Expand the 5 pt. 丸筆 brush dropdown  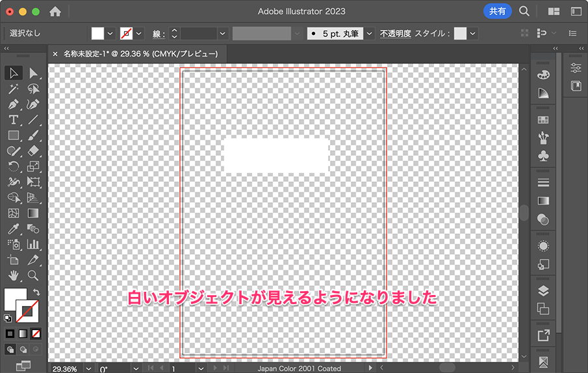coord(370,33)
